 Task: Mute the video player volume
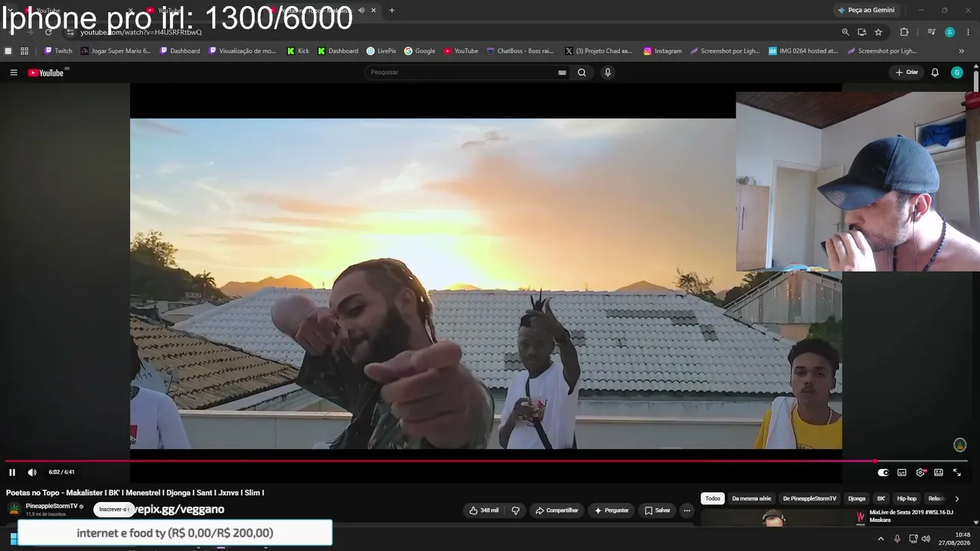(32, 472)
